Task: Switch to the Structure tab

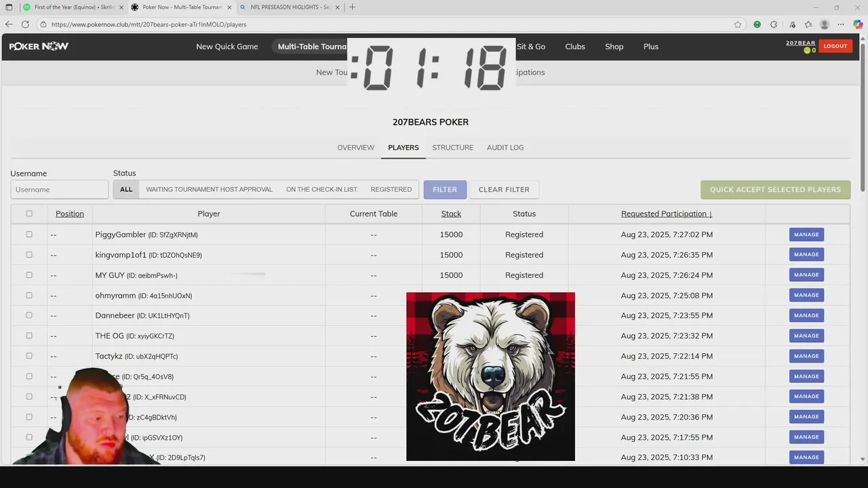Action: coord(453,148)
